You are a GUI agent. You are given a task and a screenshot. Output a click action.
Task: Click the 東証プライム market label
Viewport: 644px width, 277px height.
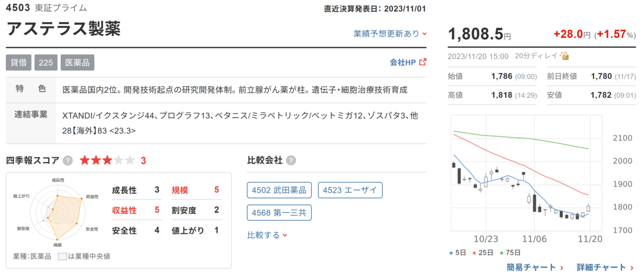click(x=60, y=8)
